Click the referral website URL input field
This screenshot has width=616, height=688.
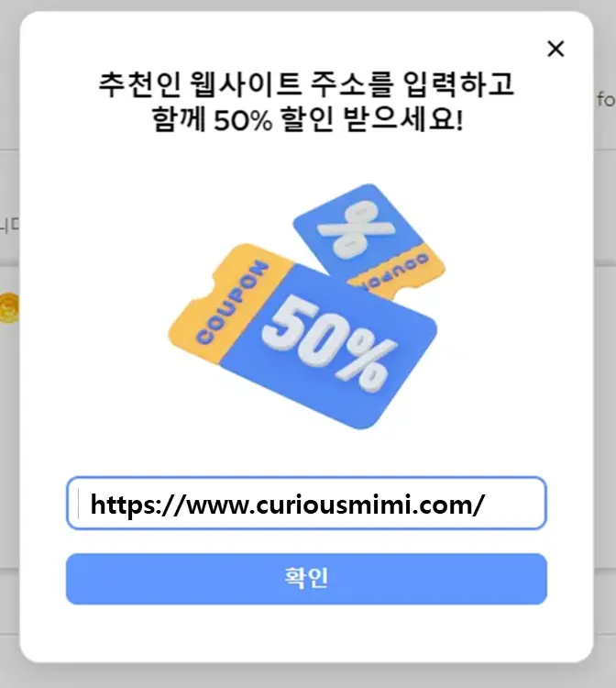pos(306,503)
